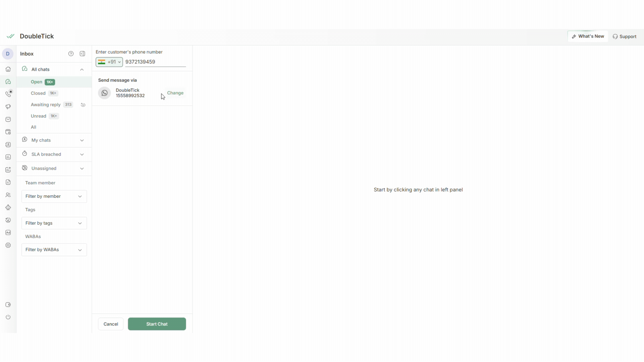Select the Closed chats filter

coord(38,94)
